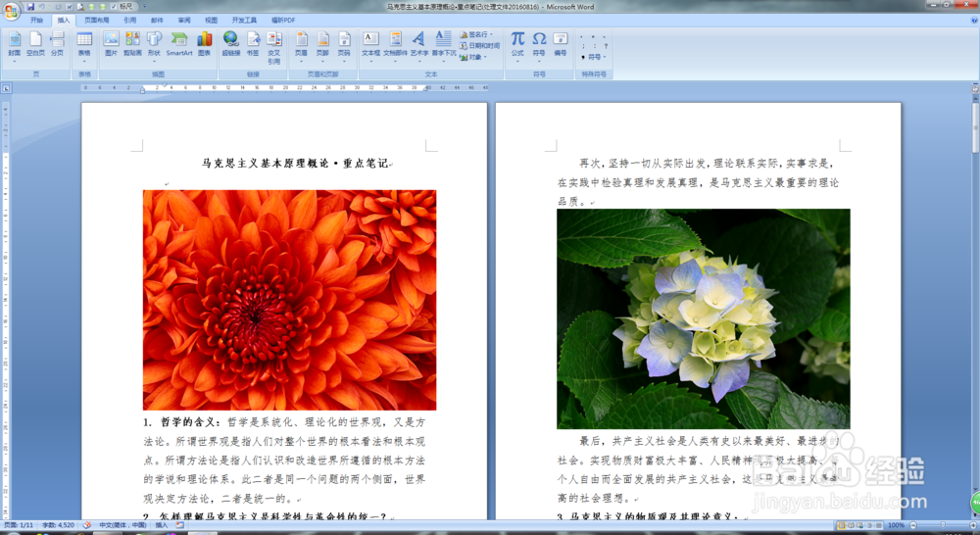Screen dimensions: 980x535
Task: Insert date and time with 日期和时间
Action: 480,46
